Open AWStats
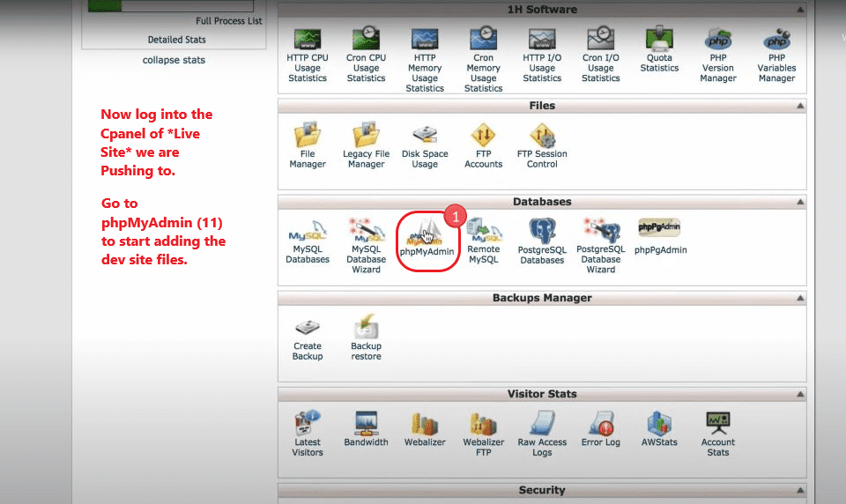 (x=659, y=429)
